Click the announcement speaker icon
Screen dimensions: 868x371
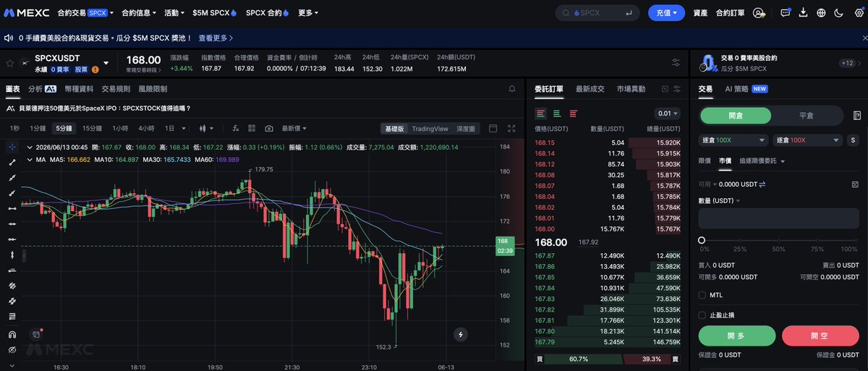coord(9,38)
